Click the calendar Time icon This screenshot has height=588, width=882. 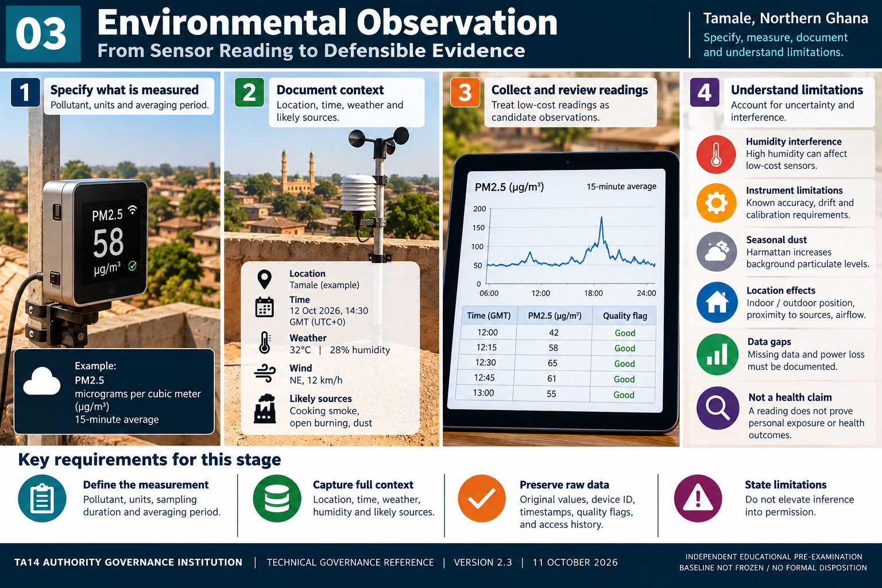tap(264, 307)
